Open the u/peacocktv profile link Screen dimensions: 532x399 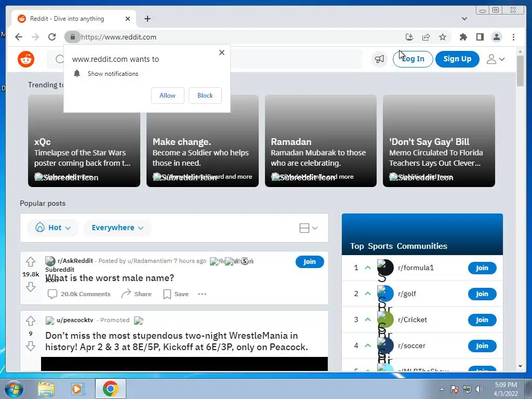75,320
